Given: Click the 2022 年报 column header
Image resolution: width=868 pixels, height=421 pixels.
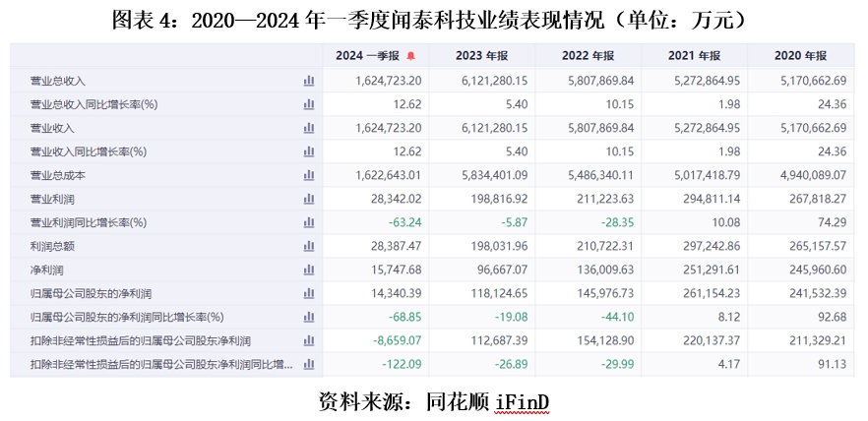Looking at the screenshot, I should (x=589, y=56).
